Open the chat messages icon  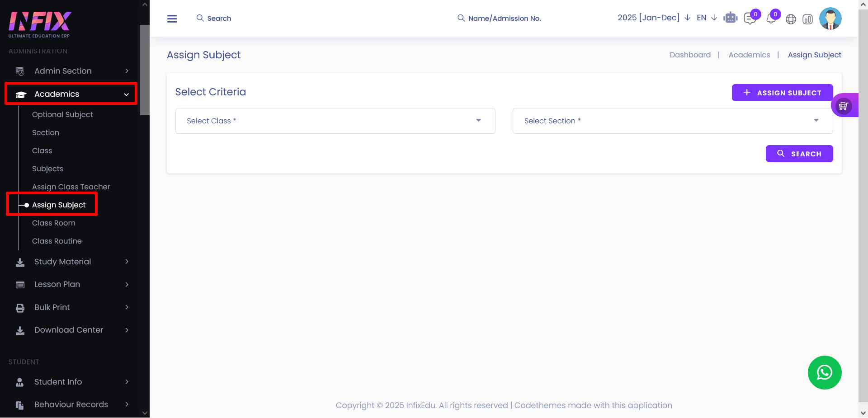[750, 19]
